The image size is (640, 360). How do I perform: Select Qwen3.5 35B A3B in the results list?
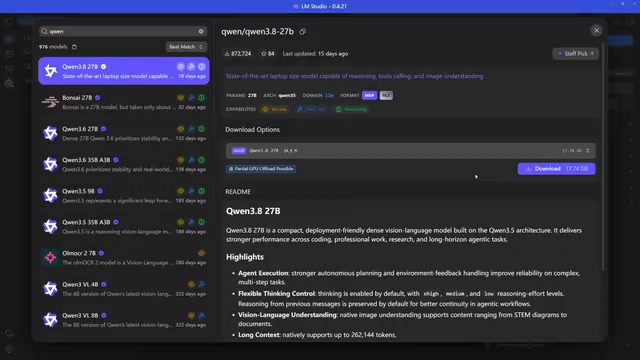[124, 227]
